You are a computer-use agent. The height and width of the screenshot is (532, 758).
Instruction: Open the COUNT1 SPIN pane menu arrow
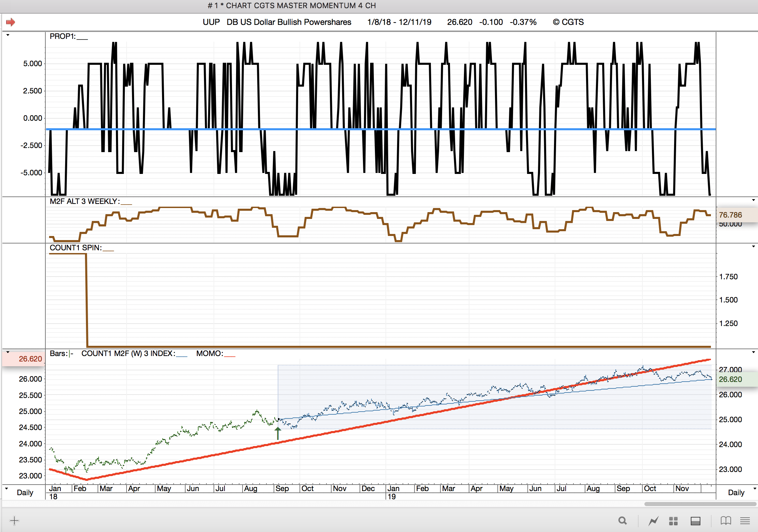click(x=753, y=247)
